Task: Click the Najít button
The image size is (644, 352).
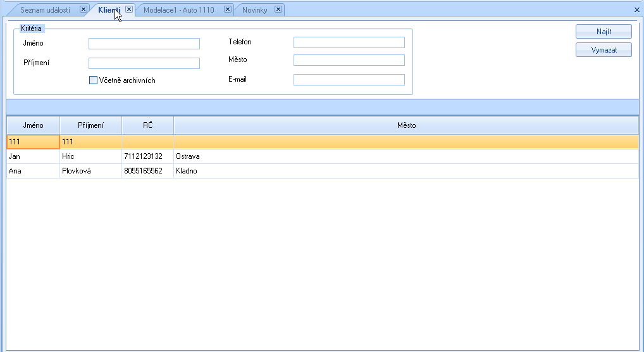Action: click(604, 31)
